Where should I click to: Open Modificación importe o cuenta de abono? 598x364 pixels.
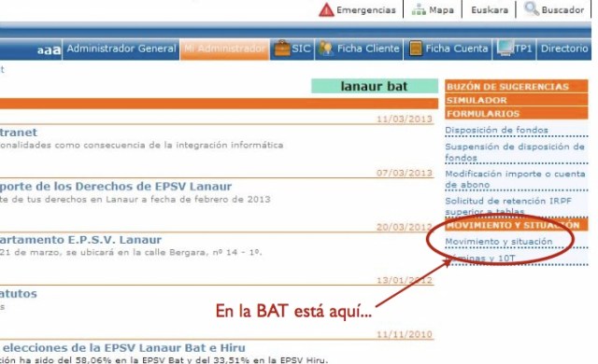(x=515, y=179)
